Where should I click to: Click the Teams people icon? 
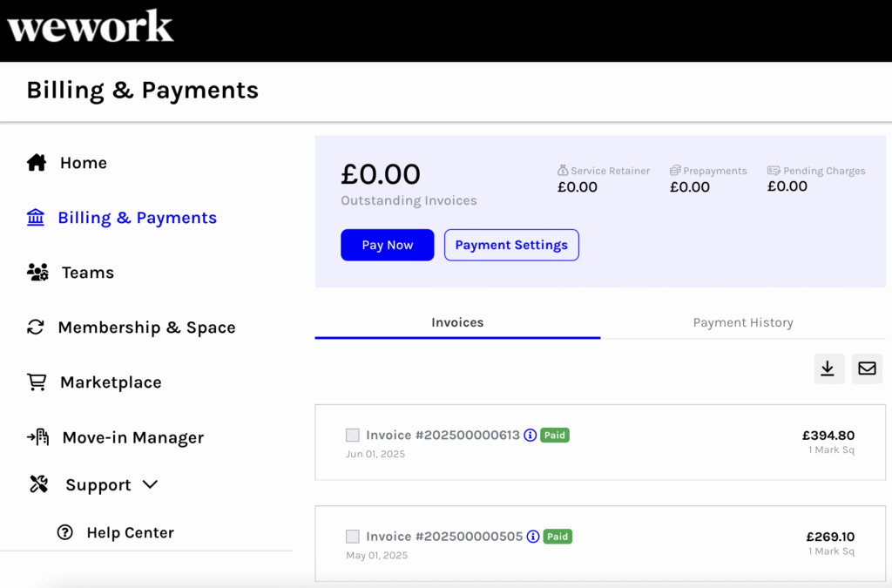(37, 273)
